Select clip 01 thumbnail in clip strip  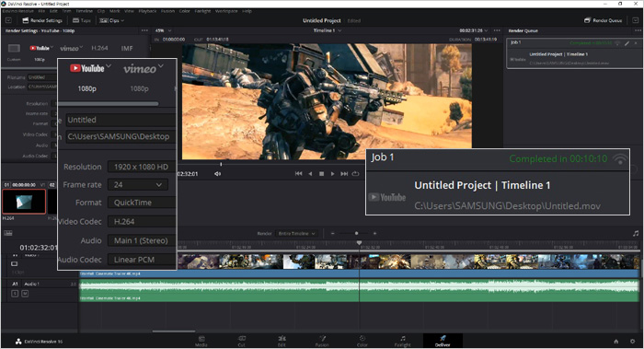[24, 202]
